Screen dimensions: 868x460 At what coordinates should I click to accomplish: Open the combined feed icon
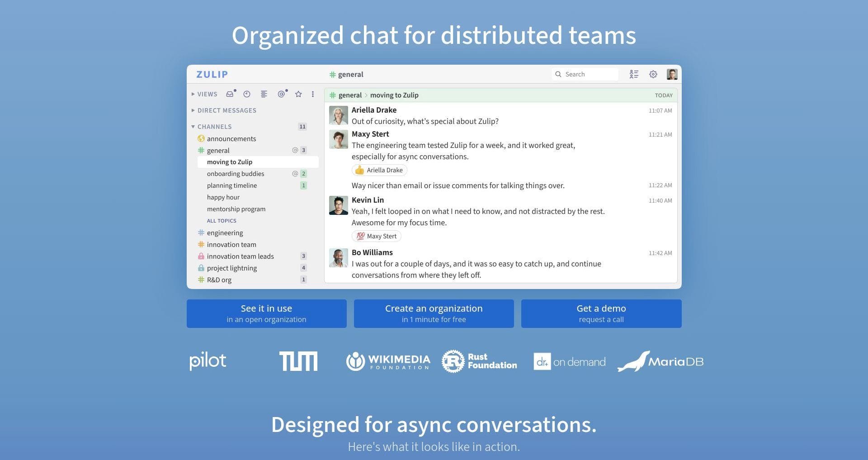[x=264, y=94]
